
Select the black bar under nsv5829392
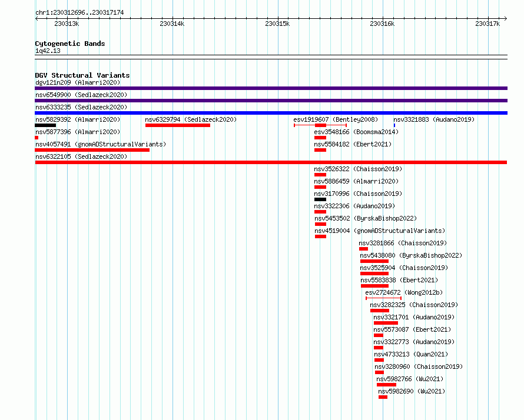click(x=45, y=125)
